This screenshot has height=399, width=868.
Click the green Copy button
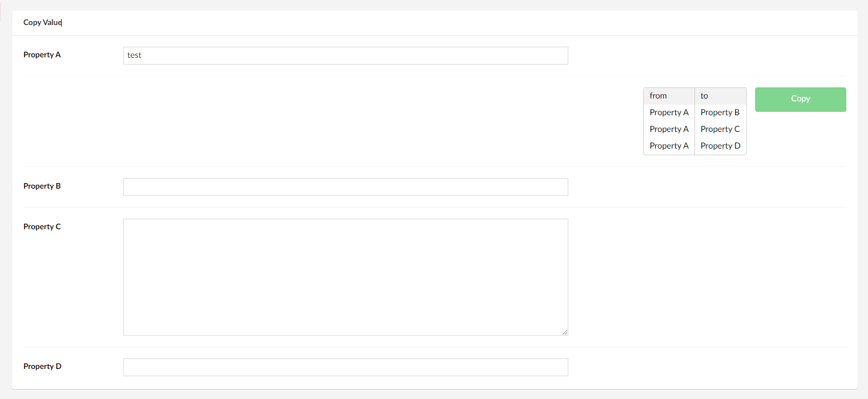(x=800, y=99)
